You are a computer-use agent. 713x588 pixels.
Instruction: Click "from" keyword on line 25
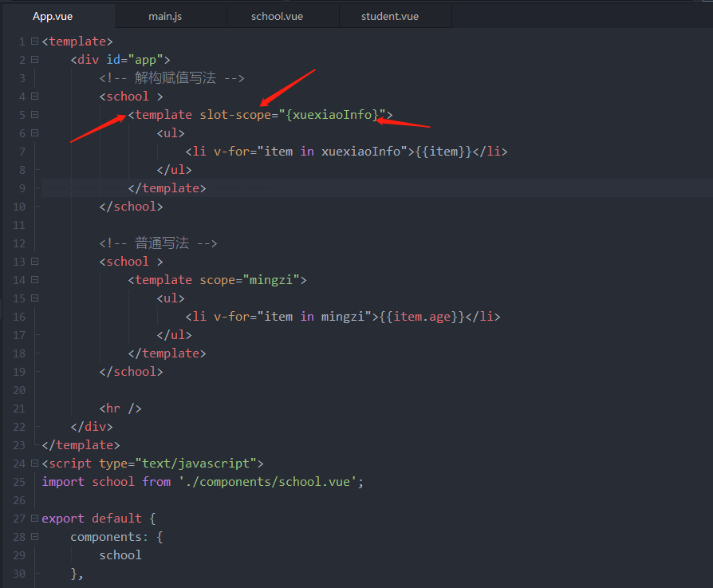(156, 482)
